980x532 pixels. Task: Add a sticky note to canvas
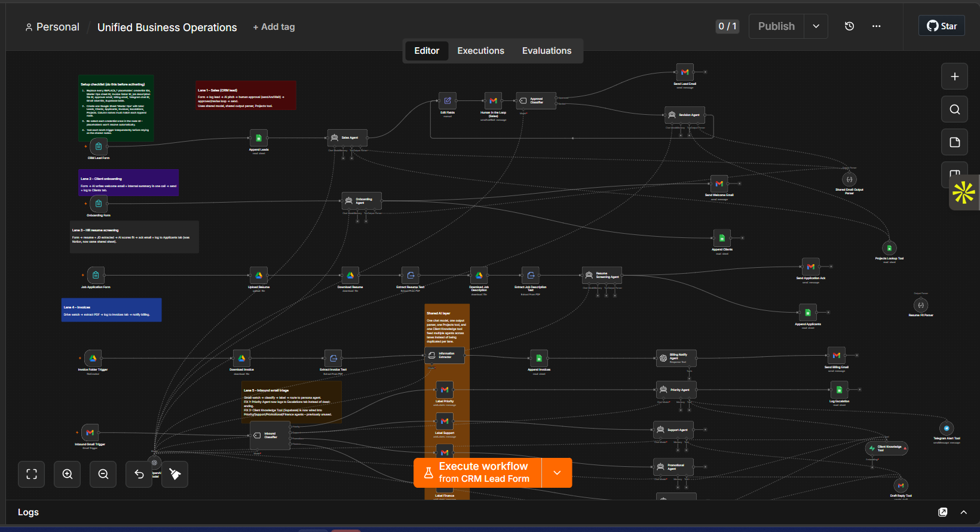(x=954, y=142)
